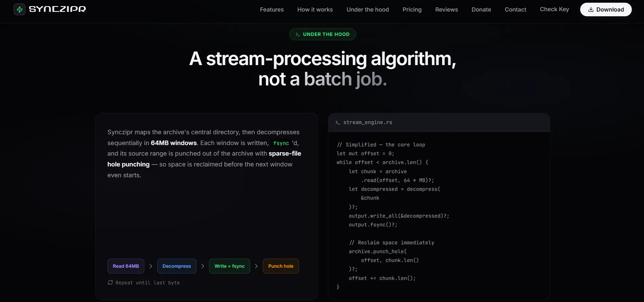
Task: Open the Contact nav link
Action: coord(515,9)
